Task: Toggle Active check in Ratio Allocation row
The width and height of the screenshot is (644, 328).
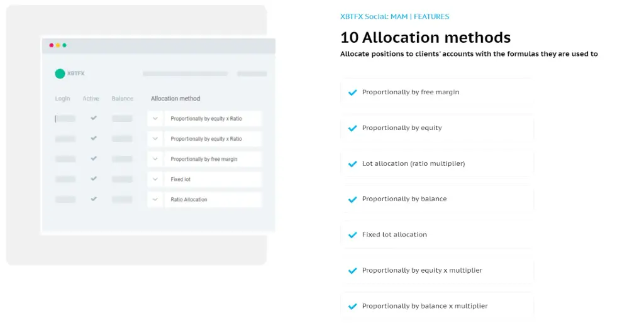Action: (x=94, y=199)
